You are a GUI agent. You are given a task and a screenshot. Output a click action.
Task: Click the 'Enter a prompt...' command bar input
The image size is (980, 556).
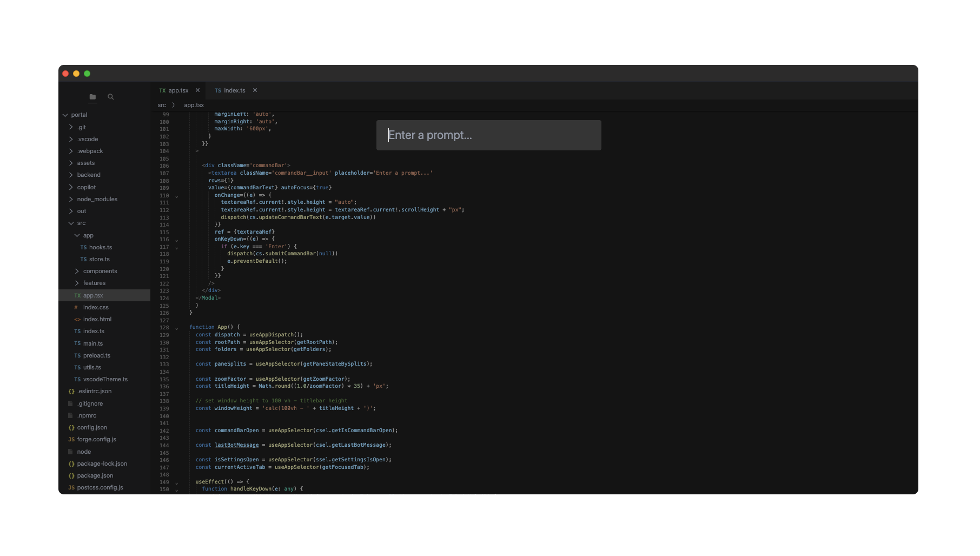point(488,135)
